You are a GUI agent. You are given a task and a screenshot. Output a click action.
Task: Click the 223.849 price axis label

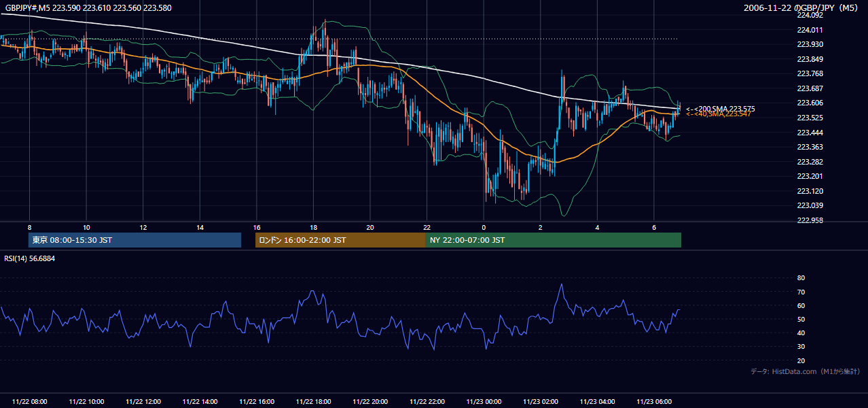click(810, 59)
